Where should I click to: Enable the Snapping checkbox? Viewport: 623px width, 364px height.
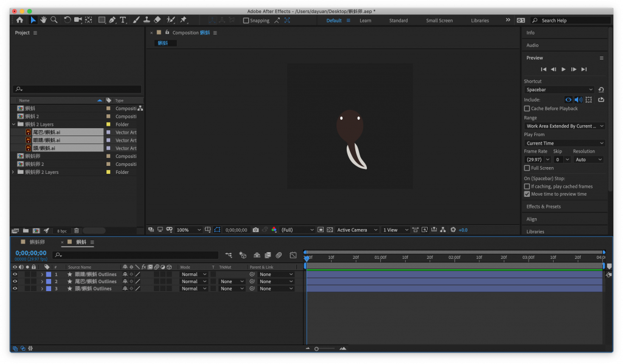[x=246, y=21]
